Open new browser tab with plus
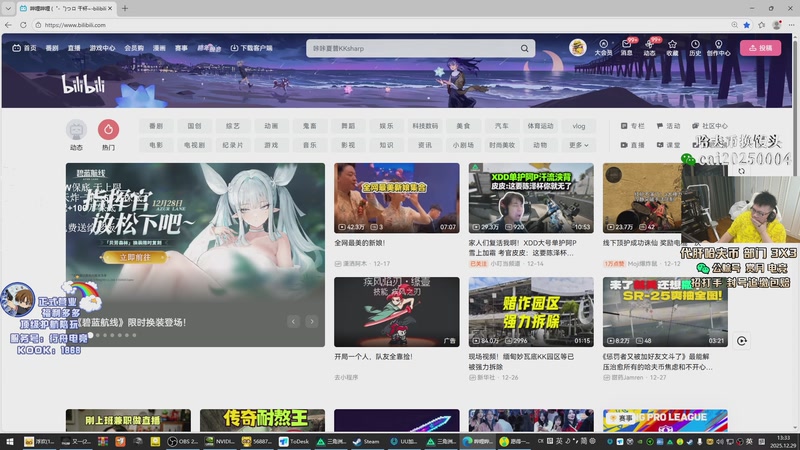 coord(124,8)
